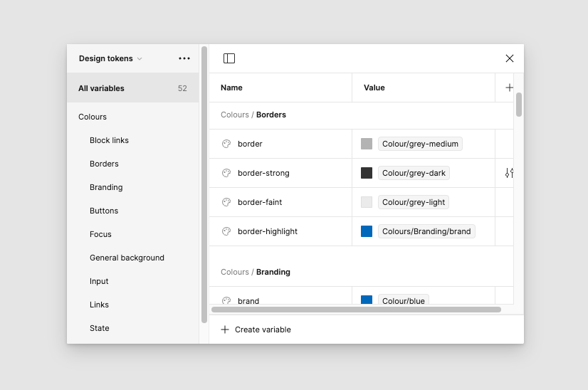588x390 pixels.
Task: Click the dark grey swatch for border-strong
Action: (x=367, y=173)
